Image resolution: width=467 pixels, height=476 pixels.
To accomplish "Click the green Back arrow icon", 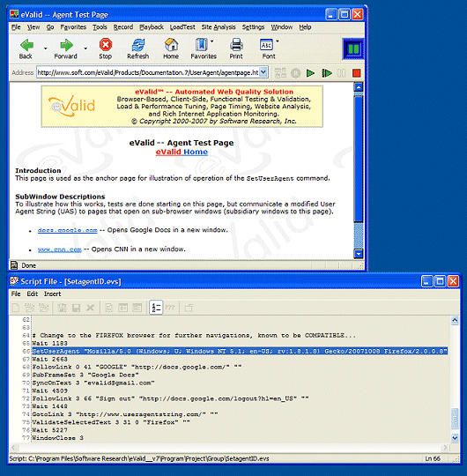I will (x=26, y=45).
